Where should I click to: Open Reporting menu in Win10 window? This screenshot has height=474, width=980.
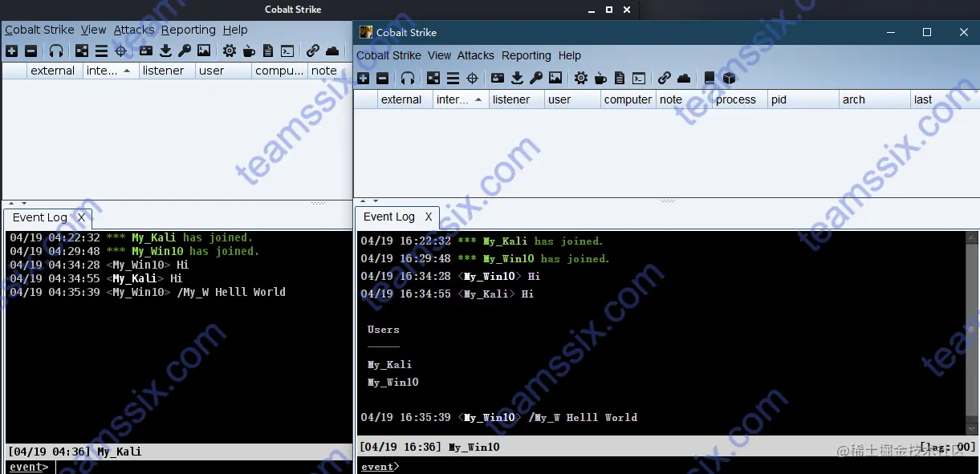tap(527, 55)
